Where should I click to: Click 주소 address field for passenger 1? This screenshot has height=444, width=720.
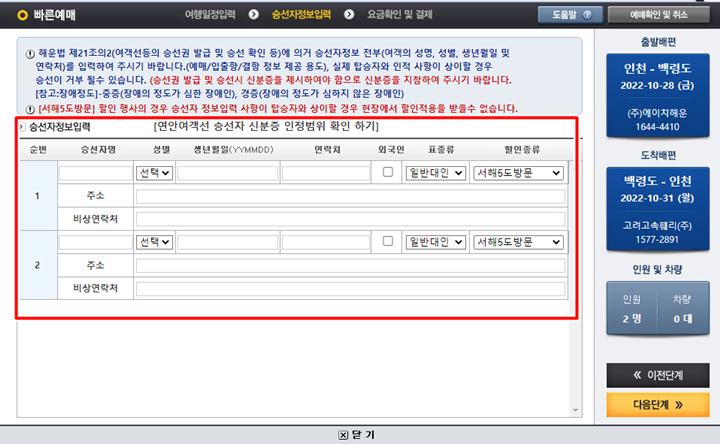tap(350, 196)
